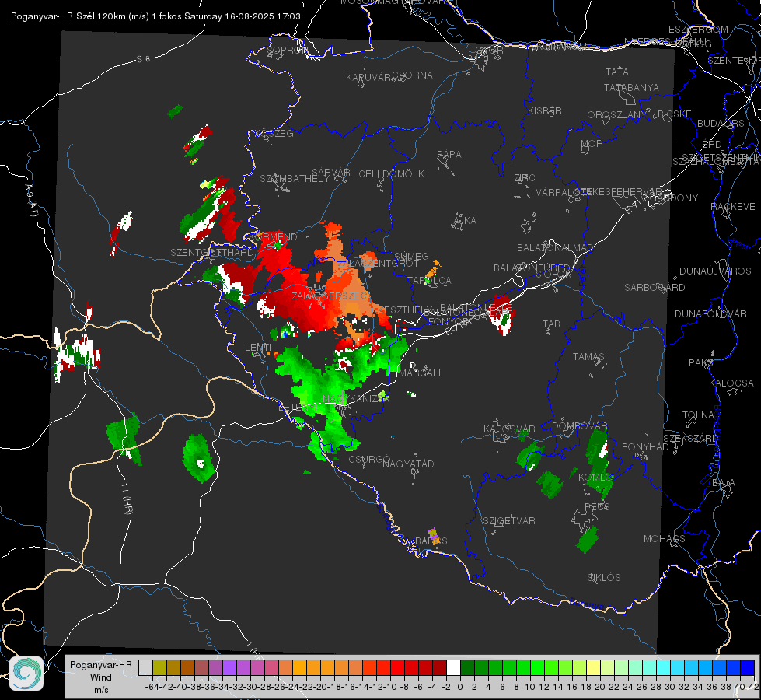Click the TAB town label
This screenshot has height=700, width=761.
pos(551,324)
